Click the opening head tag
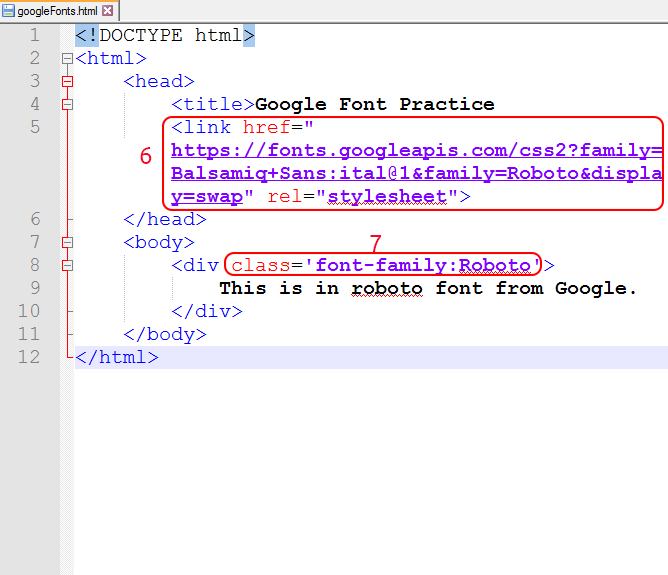Viewport: 668px width, 575px height. [x=159, y=81]
